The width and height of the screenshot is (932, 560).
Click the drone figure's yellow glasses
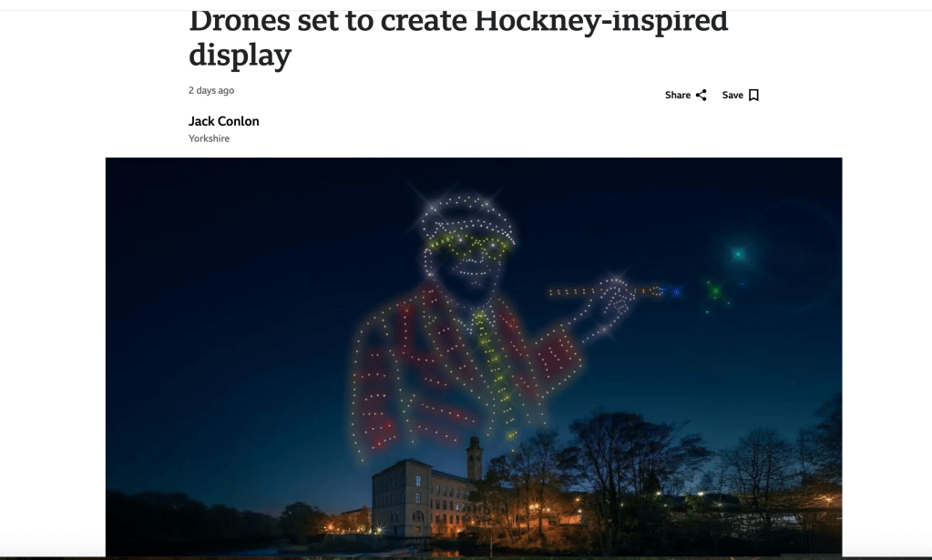click(469, 244)
